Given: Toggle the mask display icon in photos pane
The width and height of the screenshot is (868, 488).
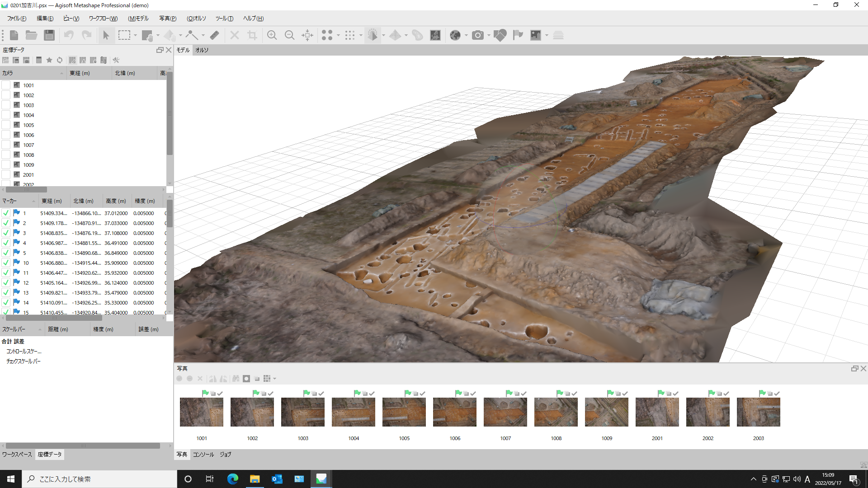Looking at the screenshot, I should (x=246, y=379).
